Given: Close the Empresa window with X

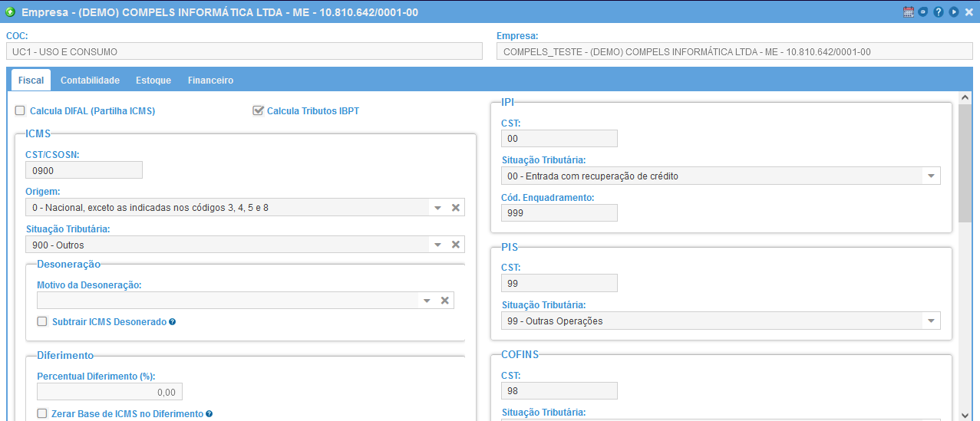Looking at the screenshot, I should click(x=968, y=12).
